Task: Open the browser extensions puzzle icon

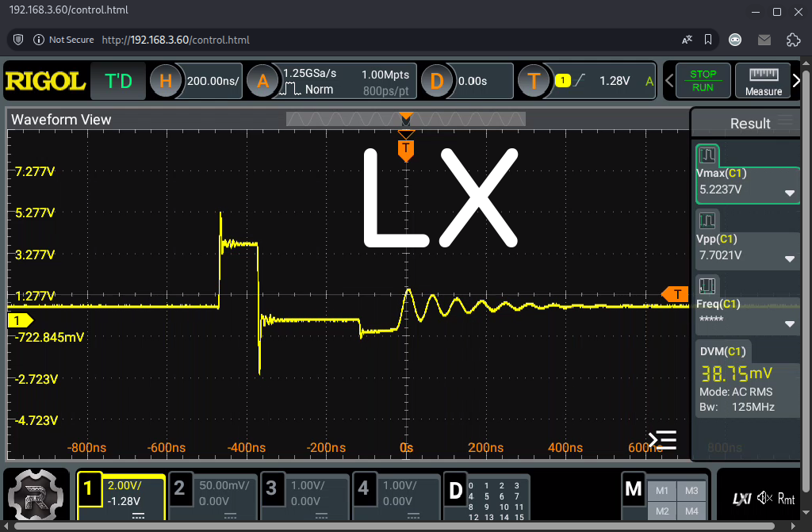Action: pyautogui.click(x=793, y=40)
